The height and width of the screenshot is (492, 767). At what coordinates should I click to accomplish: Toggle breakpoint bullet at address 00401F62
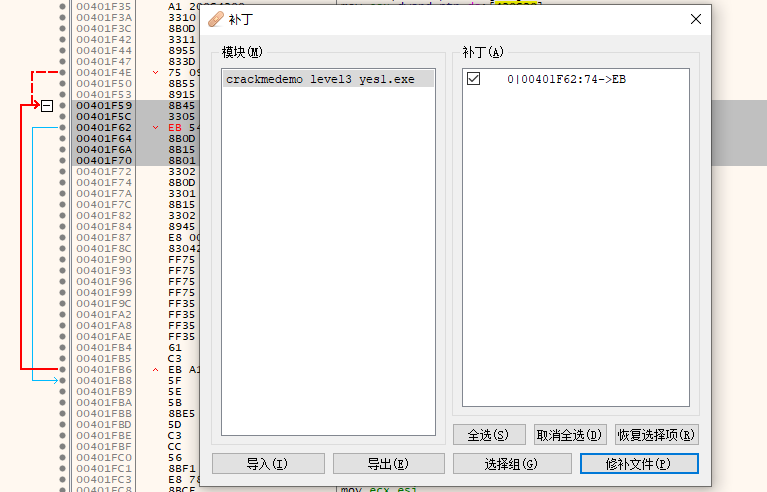pos(62,128)
